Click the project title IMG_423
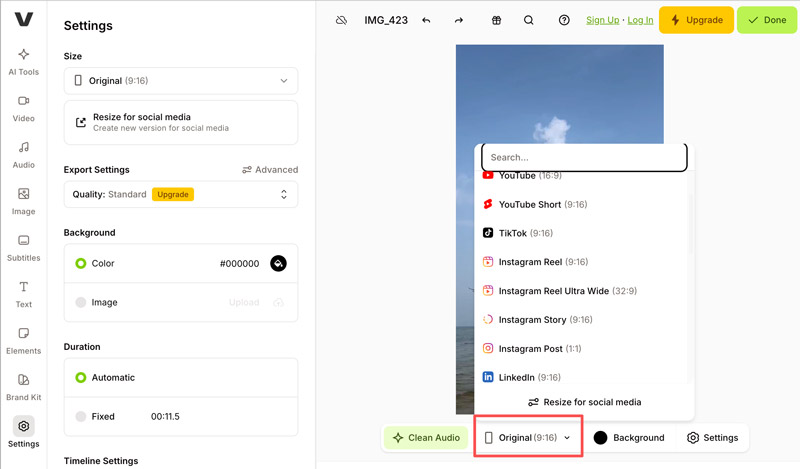 [386, 20]
